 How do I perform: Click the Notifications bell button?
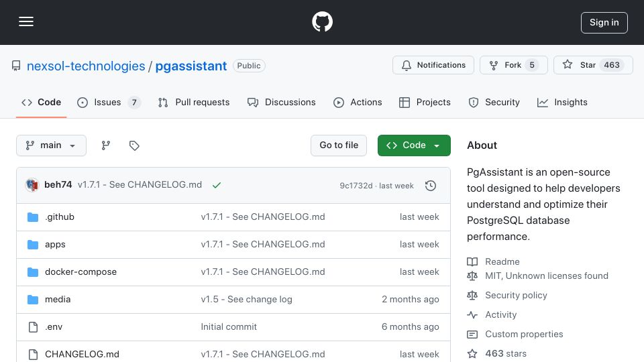click(x=433, y=65)
